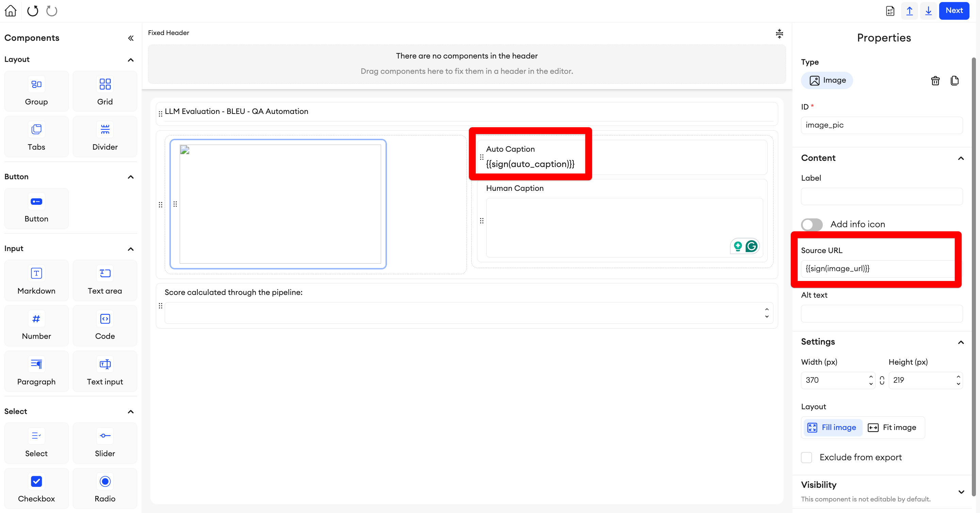Click the download arrow icon
The width and height of the screenshot is (980, 513).
click(929, 11)
